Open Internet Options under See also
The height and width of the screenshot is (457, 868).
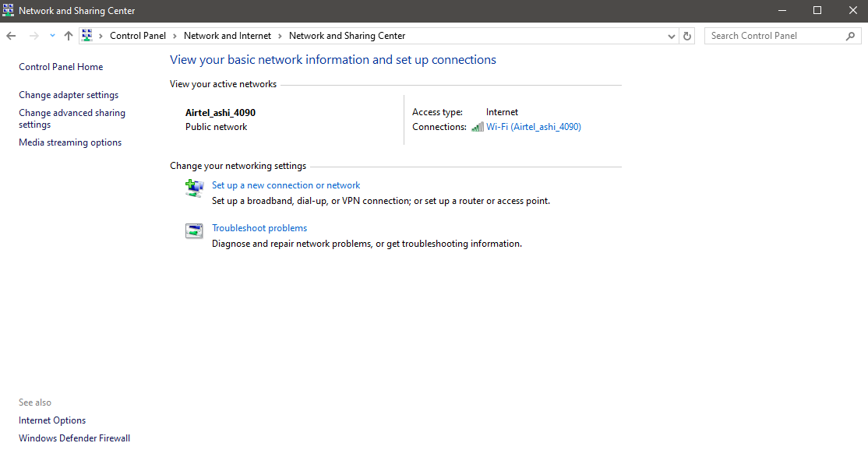pos(52,420)
